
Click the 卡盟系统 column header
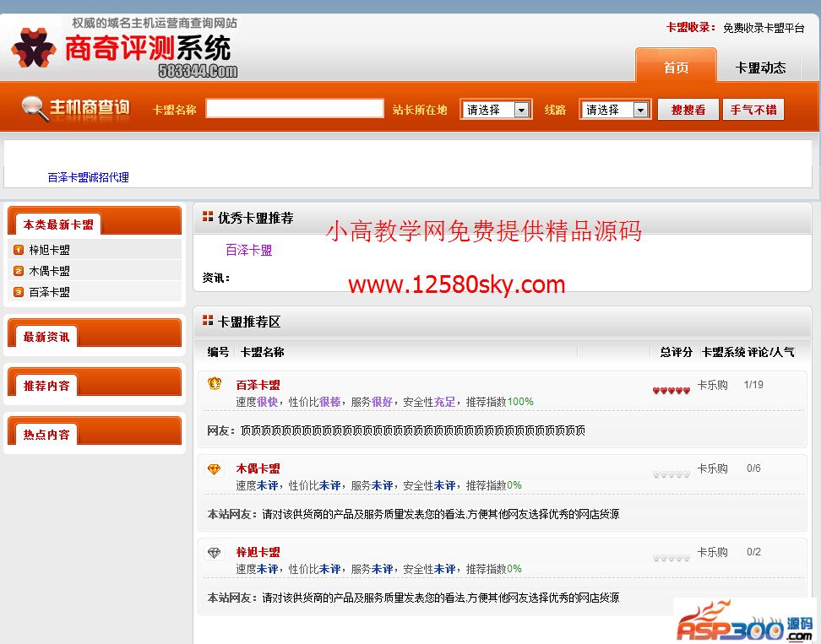723,352
